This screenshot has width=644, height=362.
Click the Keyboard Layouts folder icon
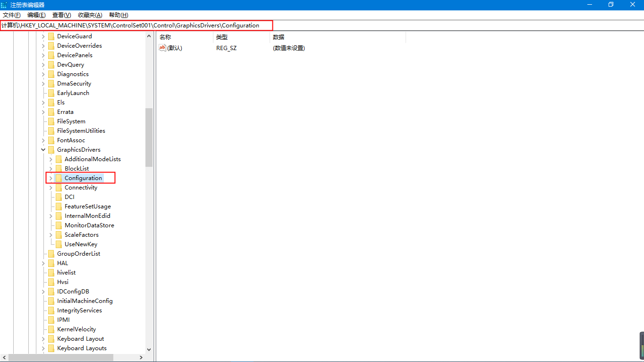coord(51,348)
